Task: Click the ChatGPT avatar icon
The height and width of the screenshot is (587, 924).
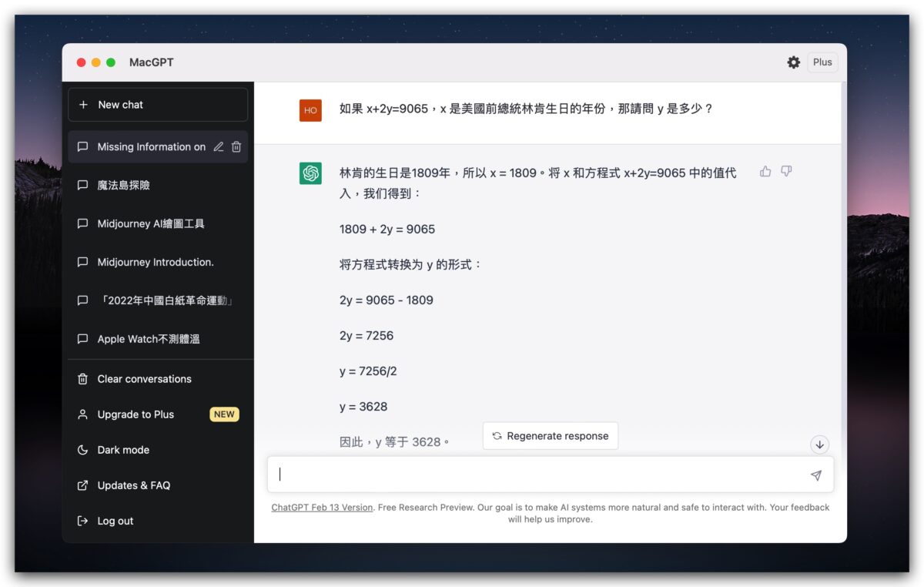Action: (x=310, y=173)
